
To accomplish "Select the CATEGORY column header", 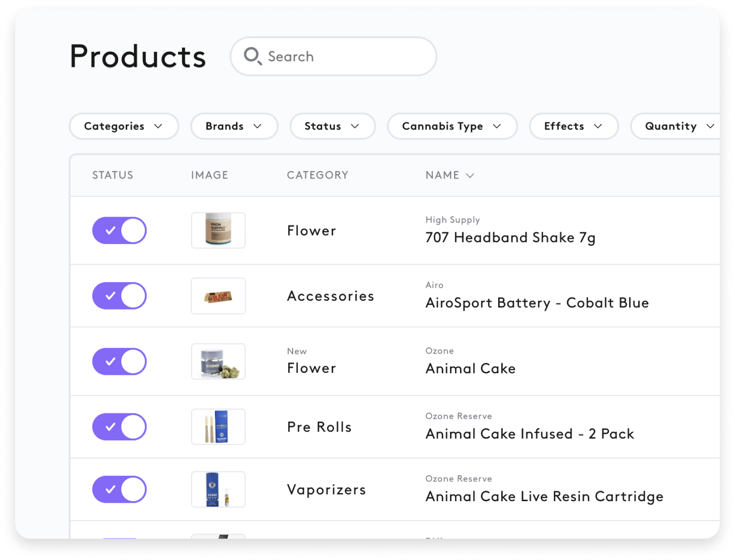I will [318, 176].
